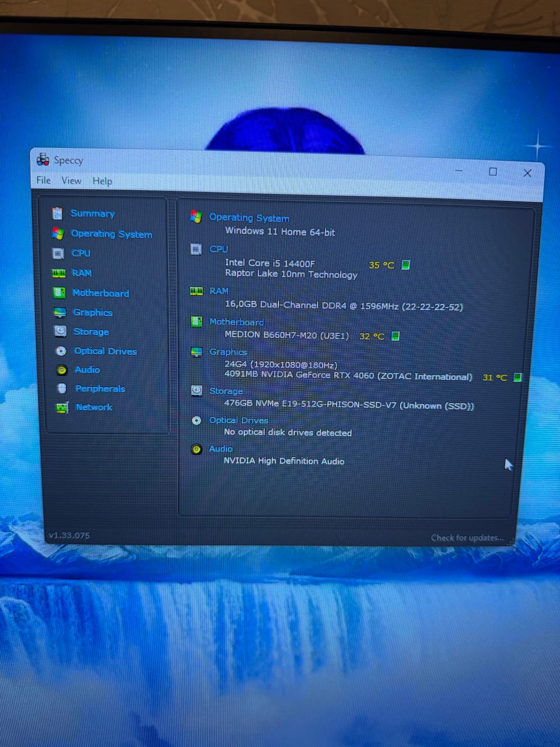The width and height of the screenshot is (560, 747).
Task: Click the RAM stick icon in summary pane
Action: tap(197, 291)
